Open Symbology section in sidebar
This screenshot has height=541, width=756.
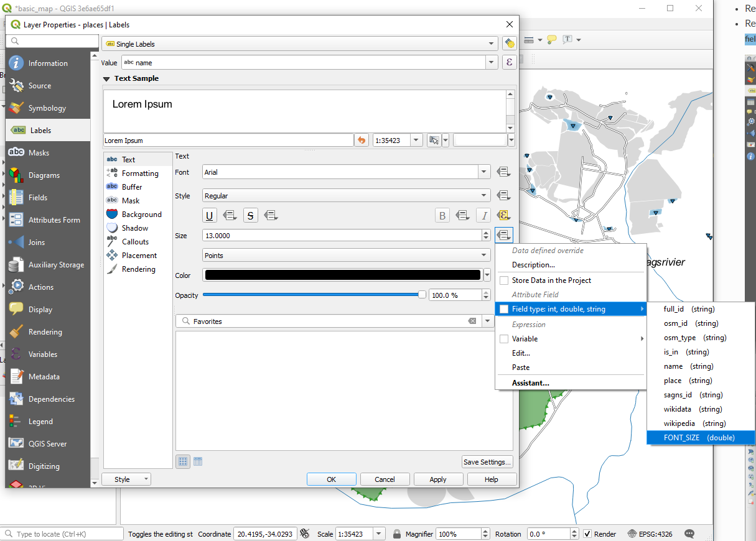(47, 108)
